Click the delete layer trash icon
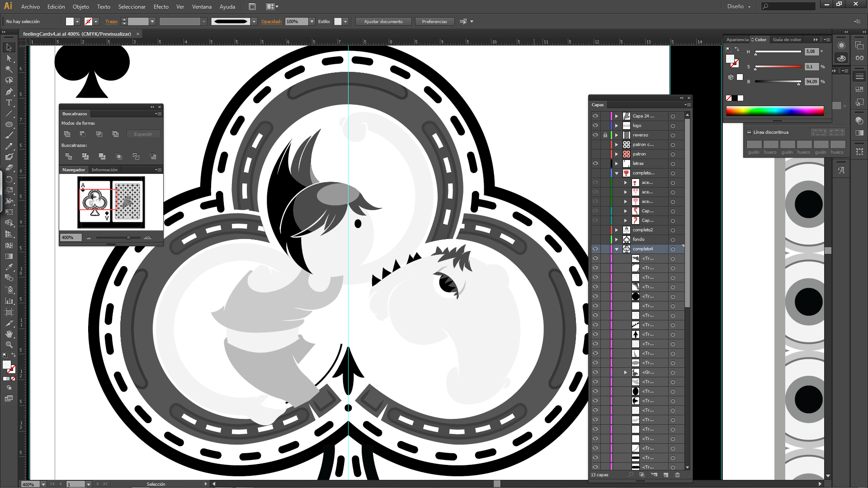The width and height of the screenshot is (868, 488). click(677, 475)
